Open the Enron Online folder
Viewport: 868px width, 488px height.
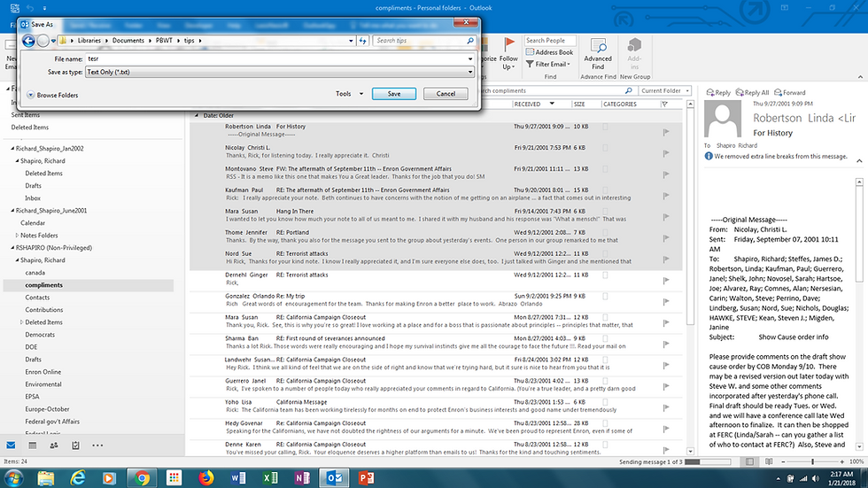43,372
